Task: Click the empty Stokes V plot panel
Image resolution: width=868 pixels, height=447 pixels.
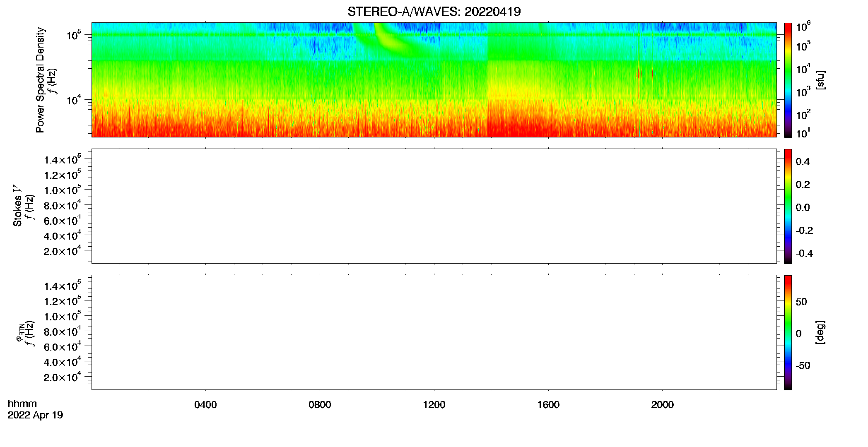Action: 434,206
